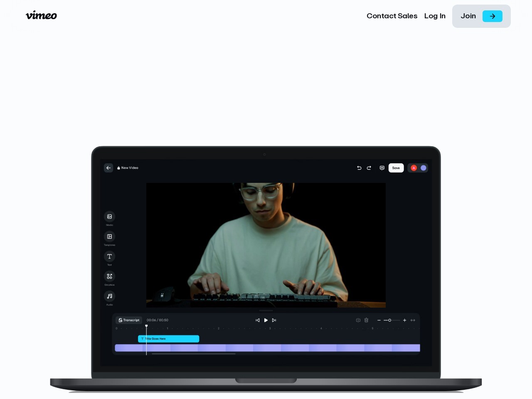This screenshot has height=399, width=532.
Task: Undo the last edit
Action: 359,168
